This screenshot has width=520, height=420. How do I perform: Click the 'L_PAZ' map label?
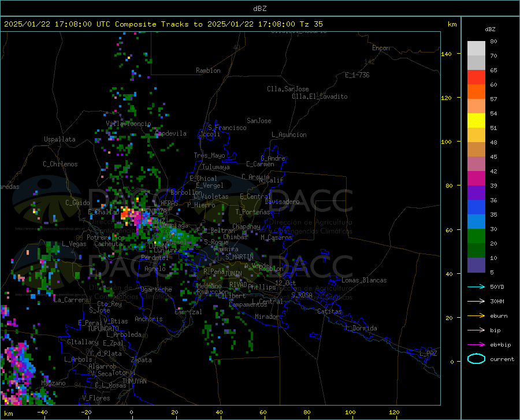pyautogui.click(x=428, y=354)
